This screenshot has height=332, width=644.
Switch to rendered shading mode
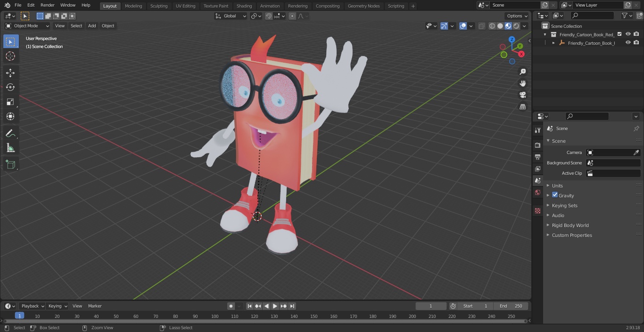click(x=516, y=26)
